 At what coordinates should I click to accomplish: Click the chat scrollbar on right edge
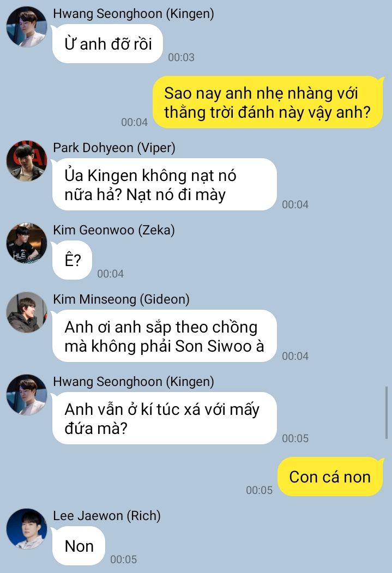pyautogui.click(x=387, y=412)
